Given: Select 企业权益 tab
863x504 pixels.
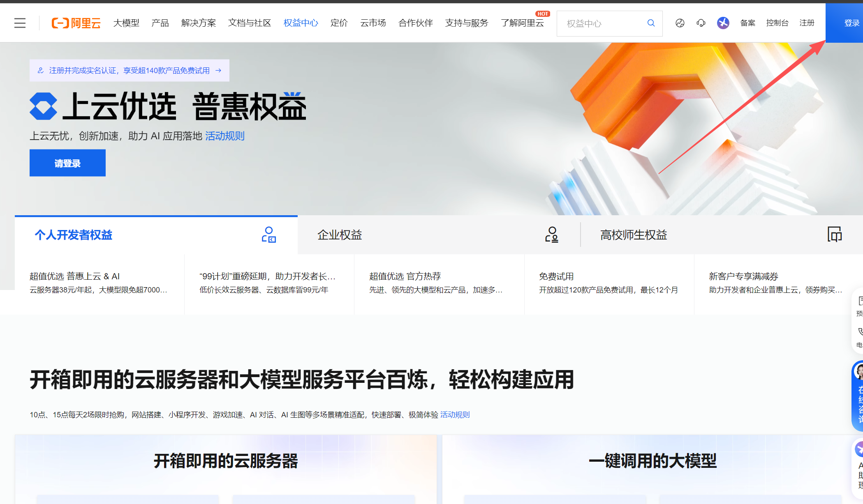Looking at the screenshot, I should coord(439,235).
